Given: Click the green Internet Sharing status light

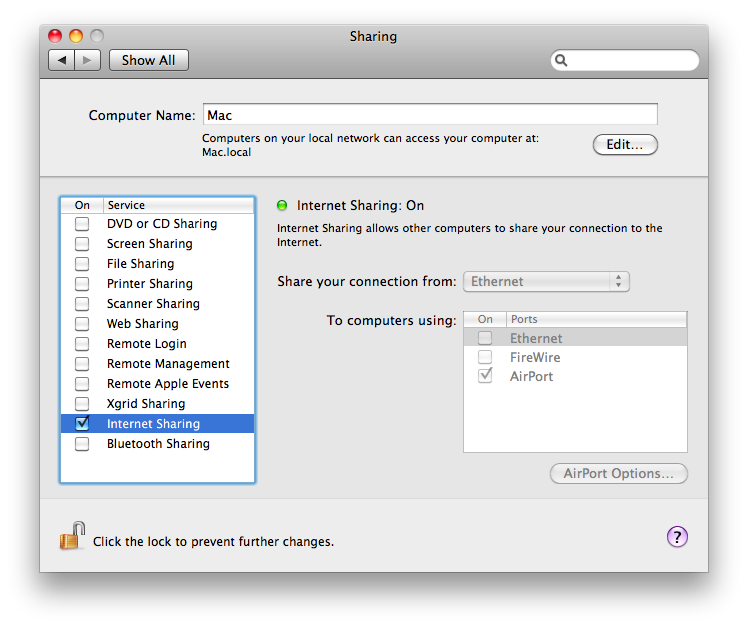Looking at the screenshot, I should [282, 205].
